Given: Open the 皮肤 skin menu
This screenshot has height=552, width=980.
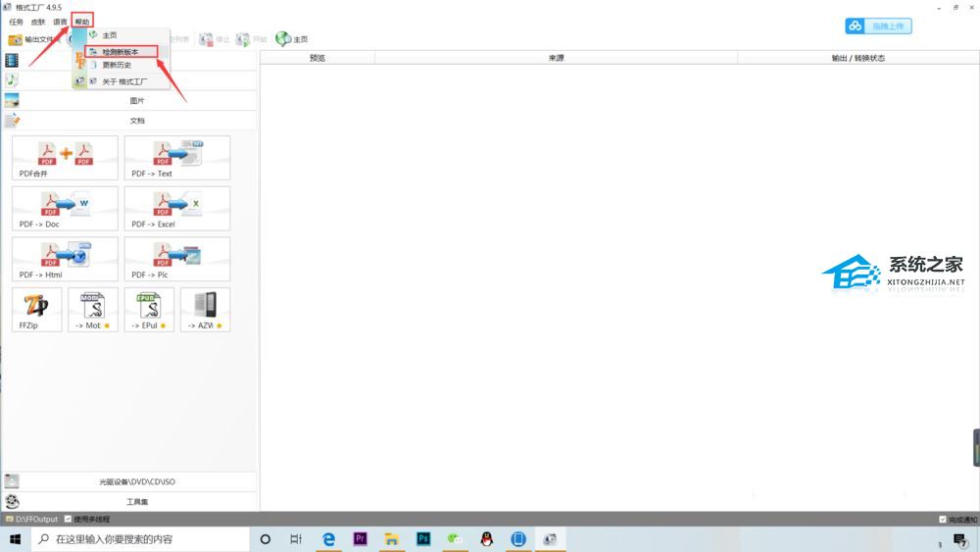Looking at the screenshot, I should click(x=38, y=22).
